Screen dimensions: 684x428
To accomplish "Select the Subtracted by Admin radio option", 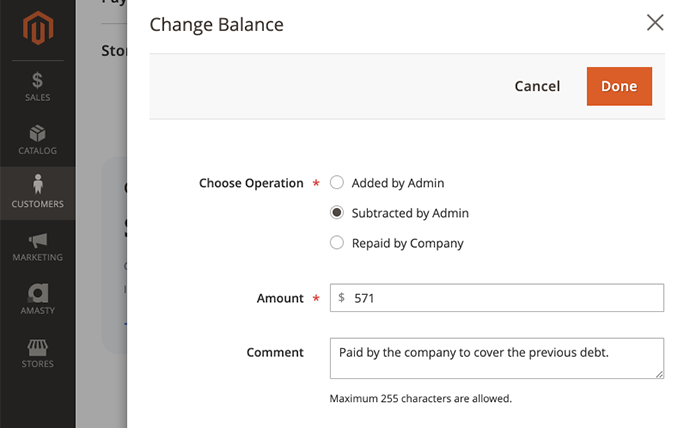I will coord(337,212).
